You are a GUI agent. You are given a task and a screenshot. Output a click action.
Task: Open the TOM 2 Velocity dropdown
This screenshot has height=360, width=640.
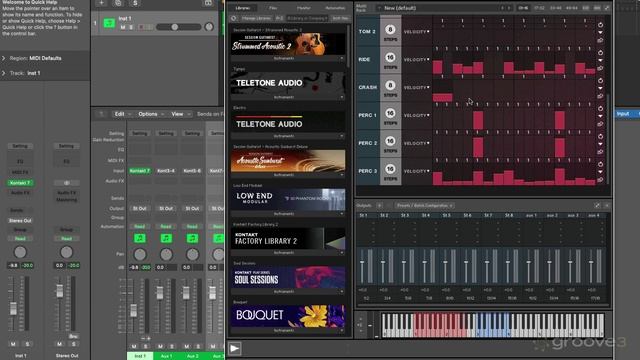416,31
